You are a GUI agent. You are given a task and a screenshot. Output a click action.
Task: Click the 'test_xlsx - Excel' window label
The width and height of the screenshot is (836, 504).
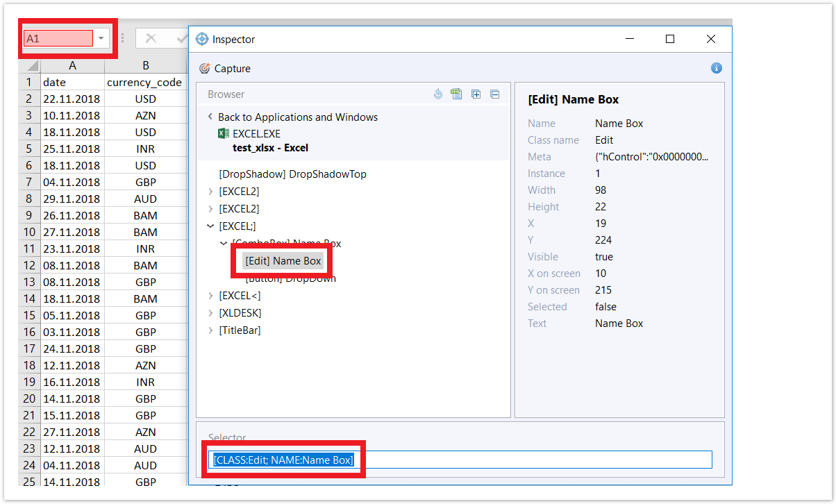coord(270,148)
